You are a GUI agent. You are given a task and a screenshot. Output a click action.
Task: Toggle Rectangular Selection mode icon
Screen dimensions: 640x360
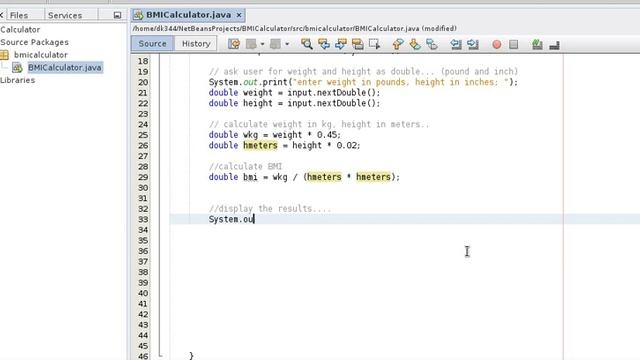[x=374, y=44]
